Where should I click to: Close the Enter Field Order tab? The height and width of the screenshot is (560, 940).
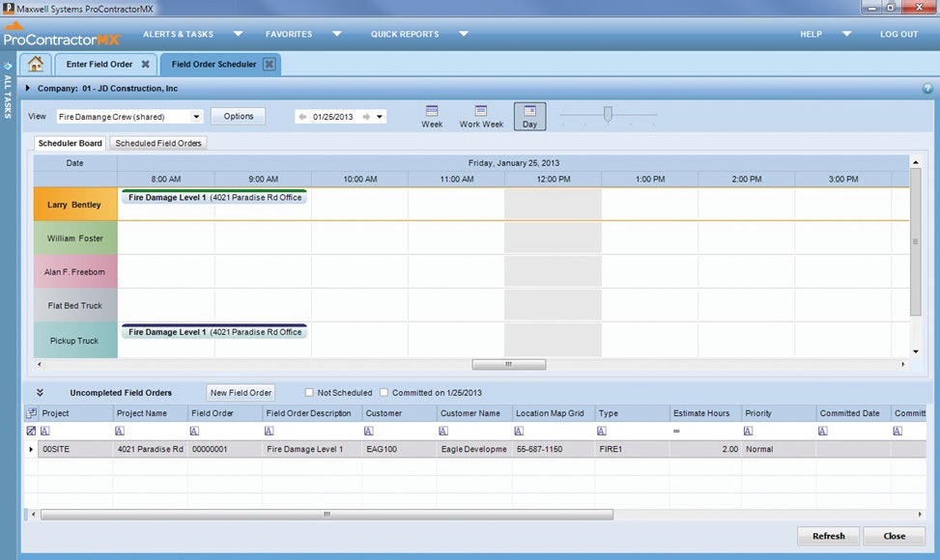pyautogui.click(x=145, y=65)
